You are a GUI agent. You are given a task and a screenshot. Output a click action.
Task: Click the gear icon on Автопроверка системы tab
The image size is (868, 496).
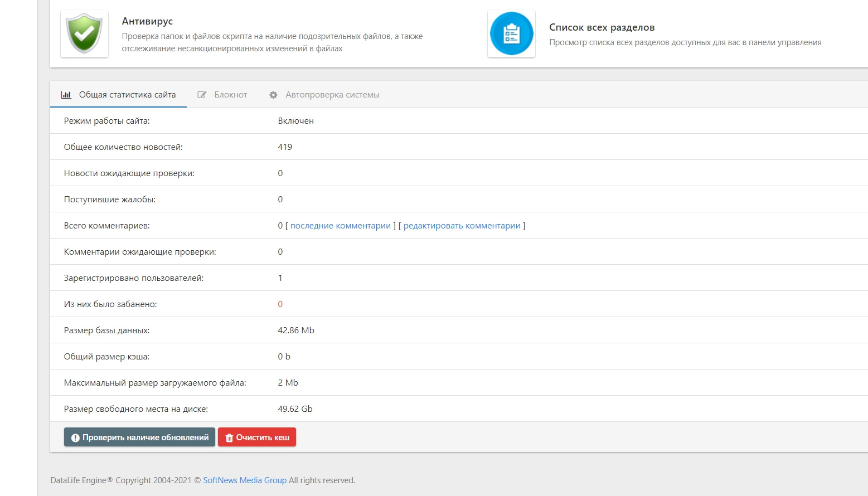(x=273, y=95)
